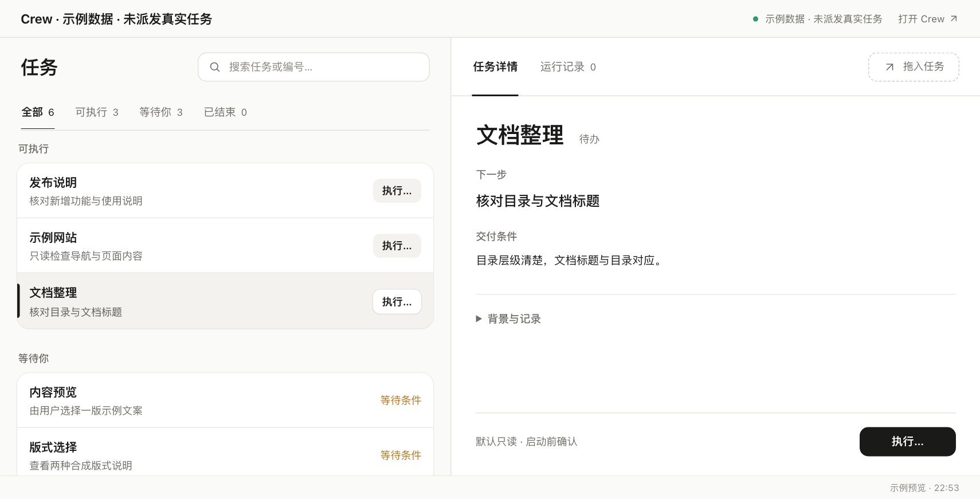Click the 拖入任务 button
The width and height of the screenshot is (980, 499).
click(x=914, y=67)
